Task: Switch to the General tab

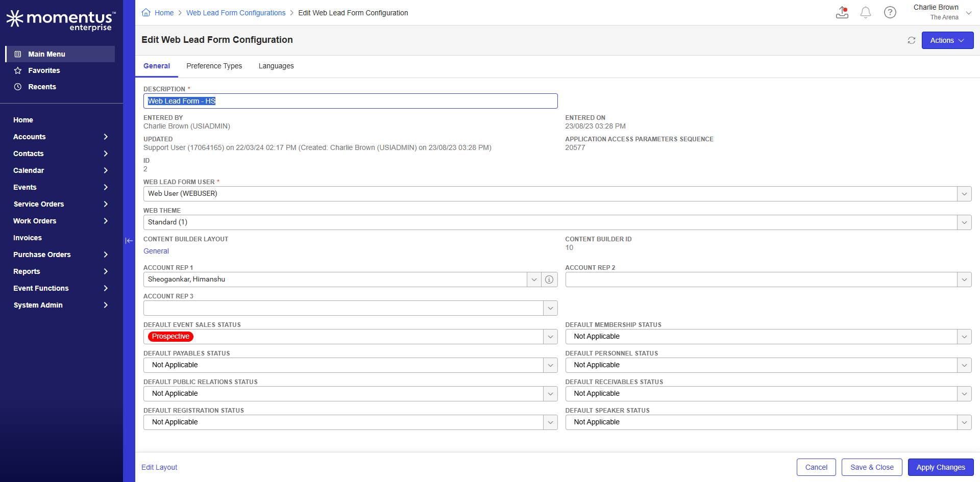Action: pos(157,66)
